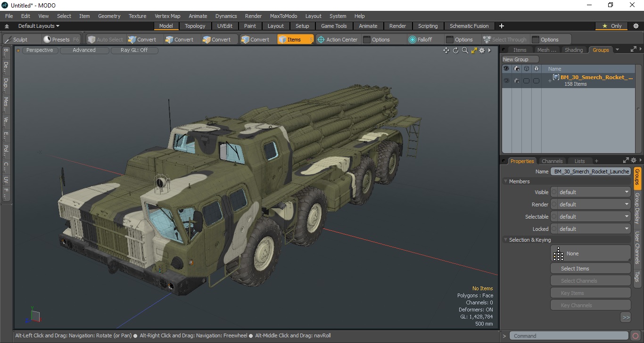This screenshot has width=644, height=343.
Task: Click the Groups panel maximize icon
Action: [634, 49]
